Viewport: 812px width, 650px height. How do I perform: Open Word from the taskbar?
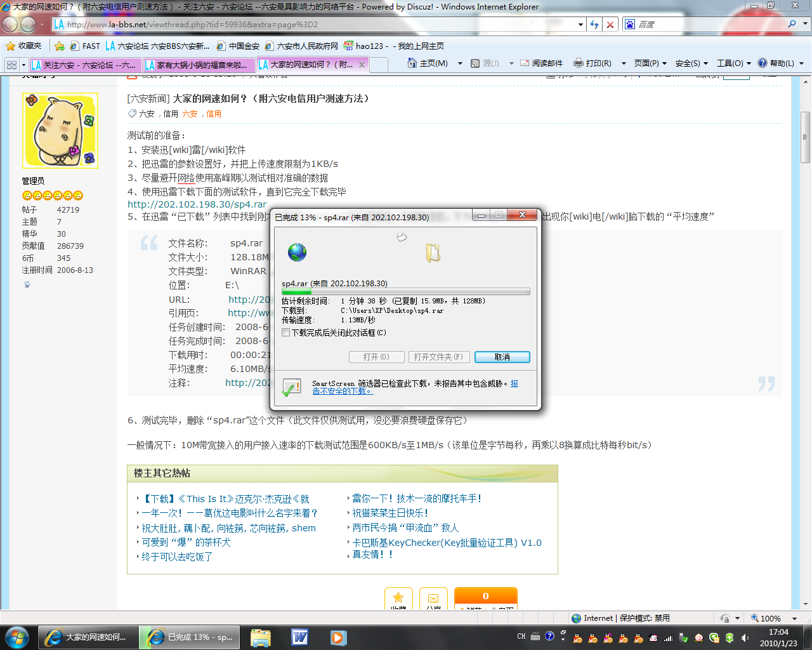click(299, 637)
